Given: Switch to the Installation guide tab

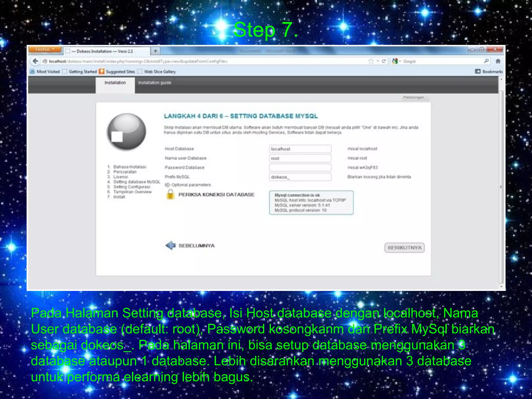Looking at the screenshot, I should pyautogui.click(x=155, y=83).
